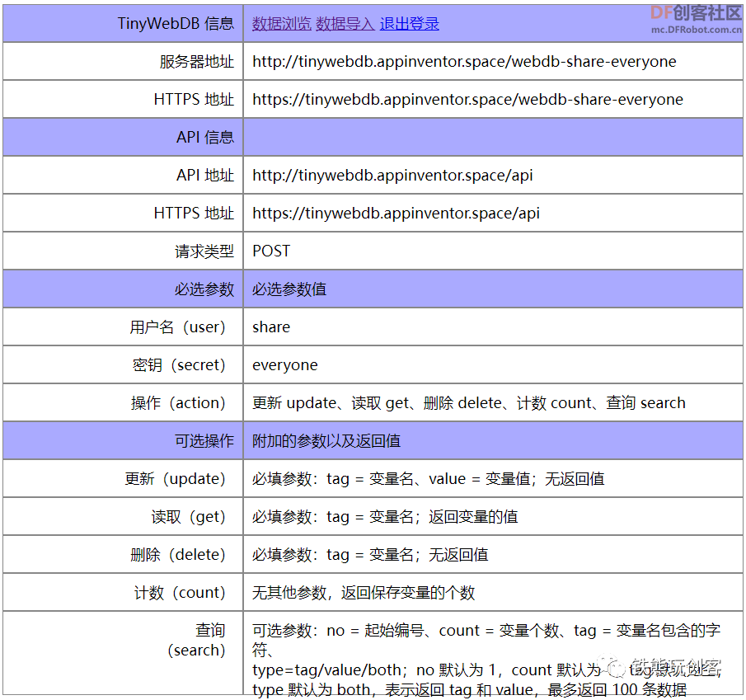Select the POST request type value
Image resolution: width=746 pixels, height=700 pixels.
pyautogui.click(x=270, y=251)
